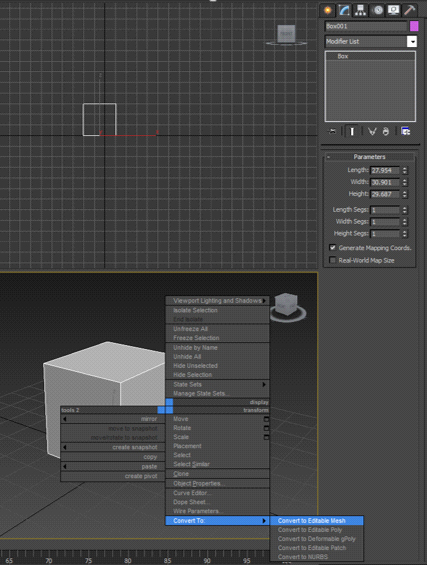This screenshot has height=565, width=427.
Task: Open the Convert To submenu
Action: (217, 521)
